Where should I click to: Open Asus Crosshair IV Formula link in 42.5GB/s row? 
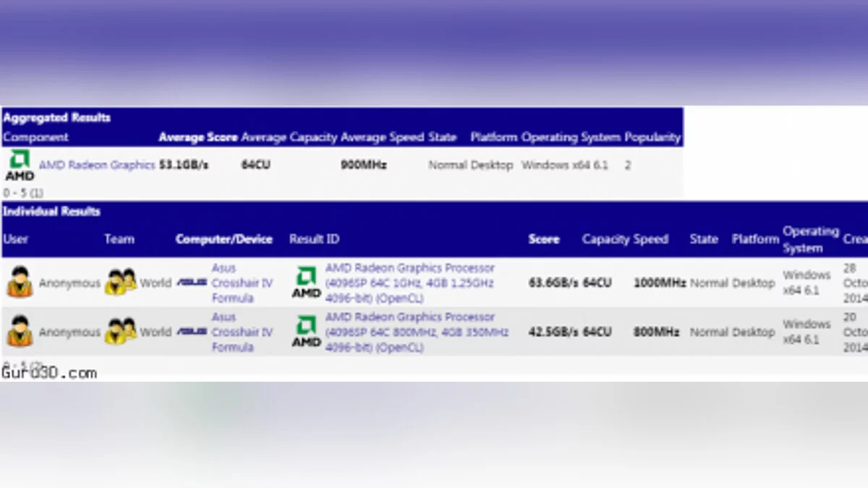[x=242, y=332]
